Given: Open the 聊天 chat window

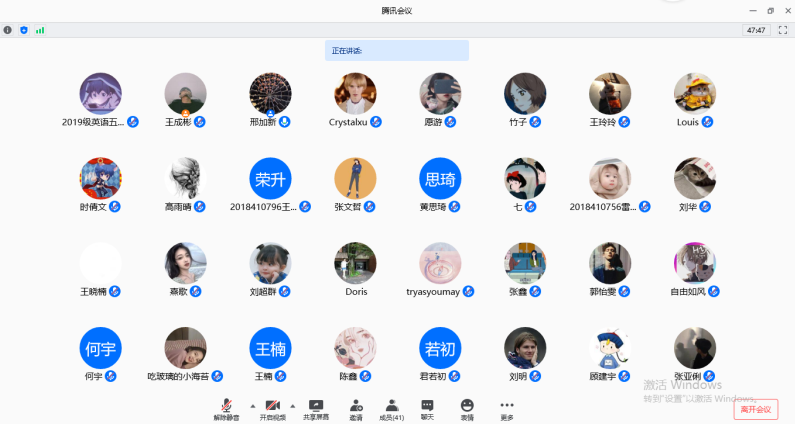Looking at the screenshot, I should 427,408.
